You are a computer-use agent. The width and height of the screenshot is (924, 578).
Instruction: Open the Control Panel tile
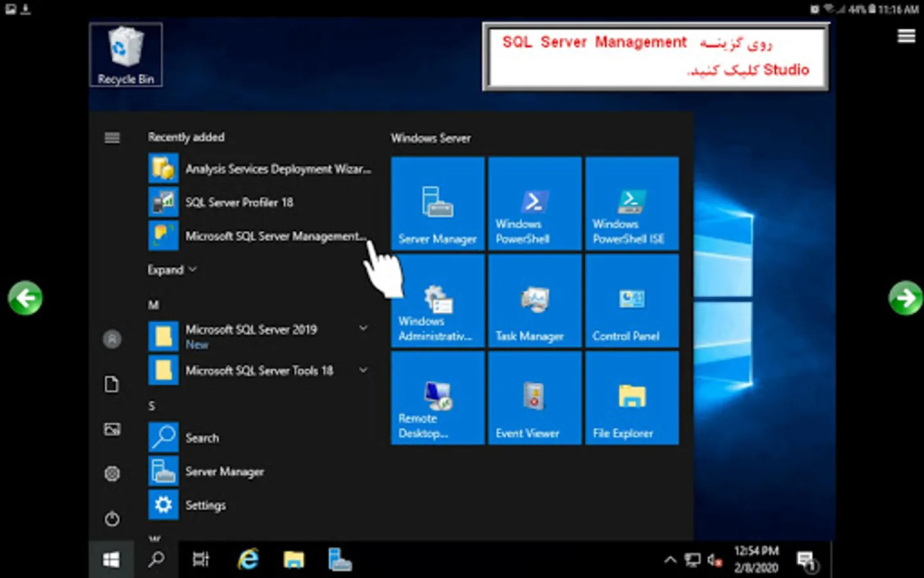pos(631,301)
